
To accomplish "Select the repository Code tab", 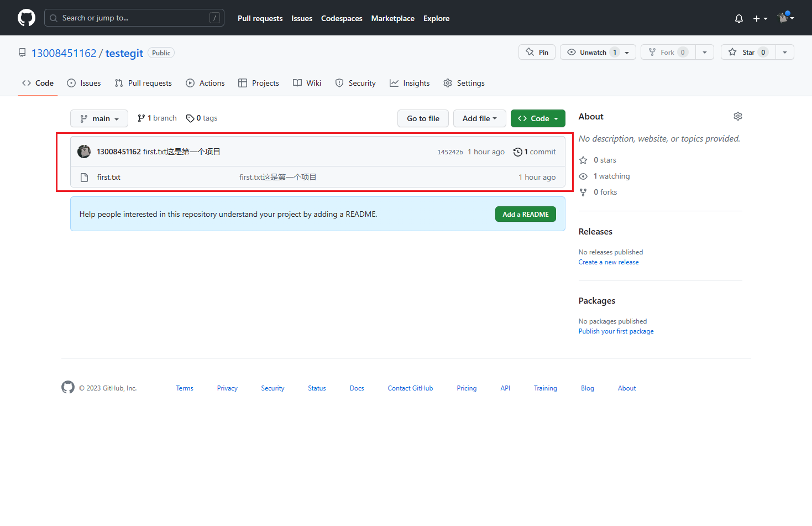I will (x=38, y=83).
